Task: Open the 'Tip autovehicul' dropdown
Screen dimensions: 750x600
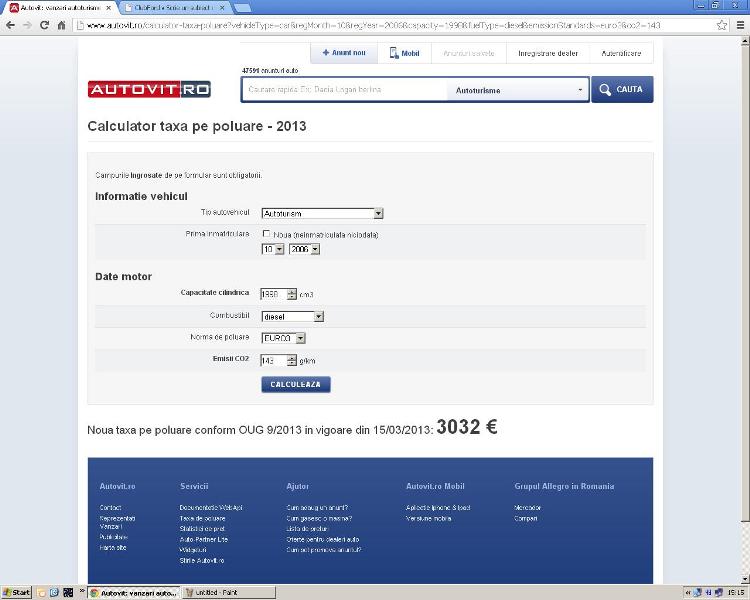Action: [322, 213]
